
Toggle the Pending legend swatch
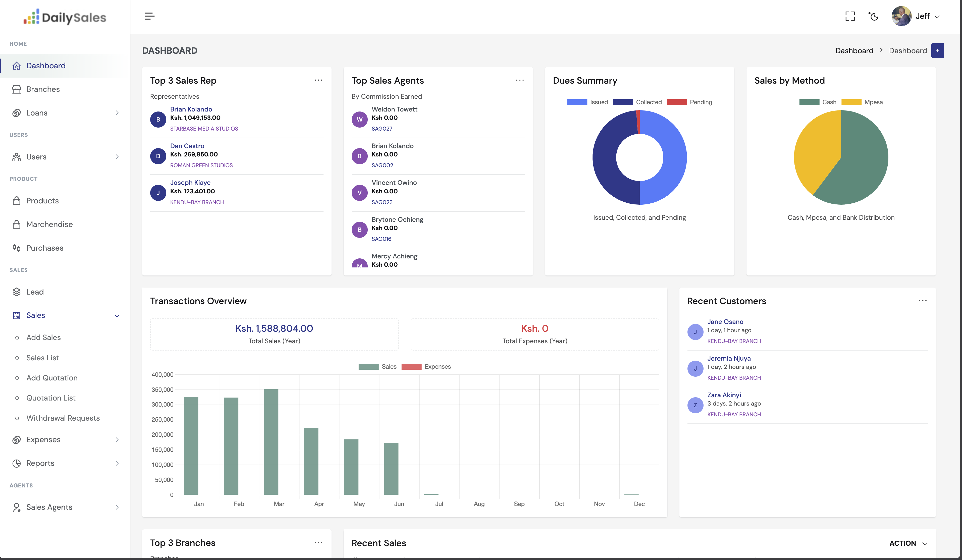(x=676, y=102)
